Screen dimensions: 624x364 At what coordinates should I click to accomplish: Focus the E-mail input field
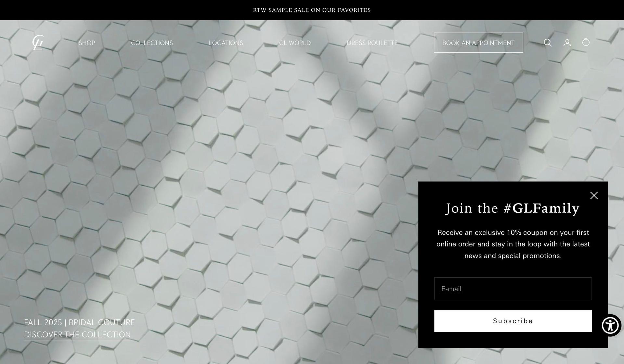click(x=513, y=289)
